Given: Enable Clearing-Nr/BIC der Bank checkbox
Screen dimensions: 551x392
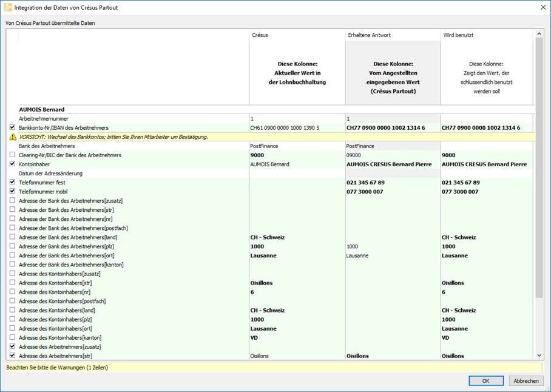Looking at the screenshot, I should tap(12, 155).
